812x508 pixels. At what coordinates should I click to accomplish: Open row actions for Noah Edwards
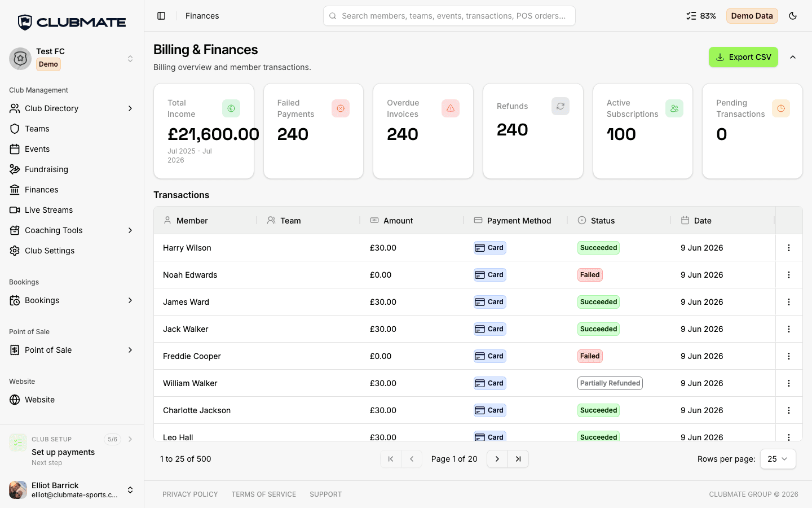coord(789,275)
